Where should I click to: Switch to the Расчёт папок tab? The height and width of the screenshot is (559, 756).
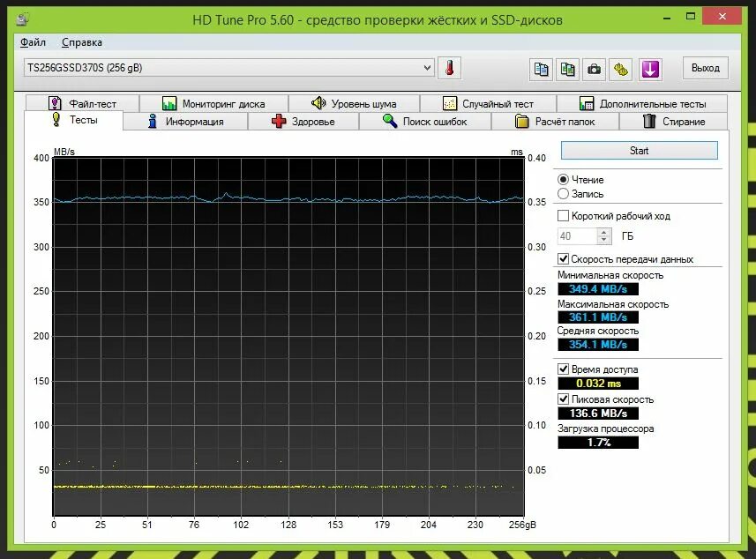pyautogui.click(x=555, y=122)
